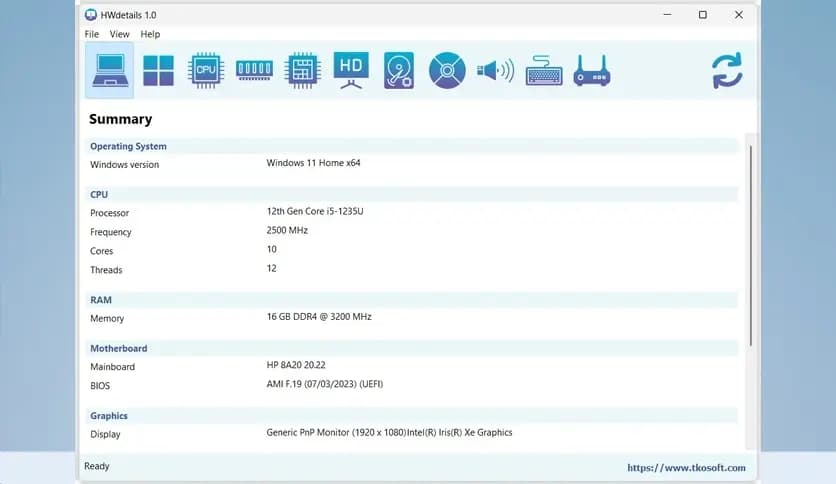Open the RAM memory module icon
The width and height of the screenshot is (836, 484).
(254, 70)
